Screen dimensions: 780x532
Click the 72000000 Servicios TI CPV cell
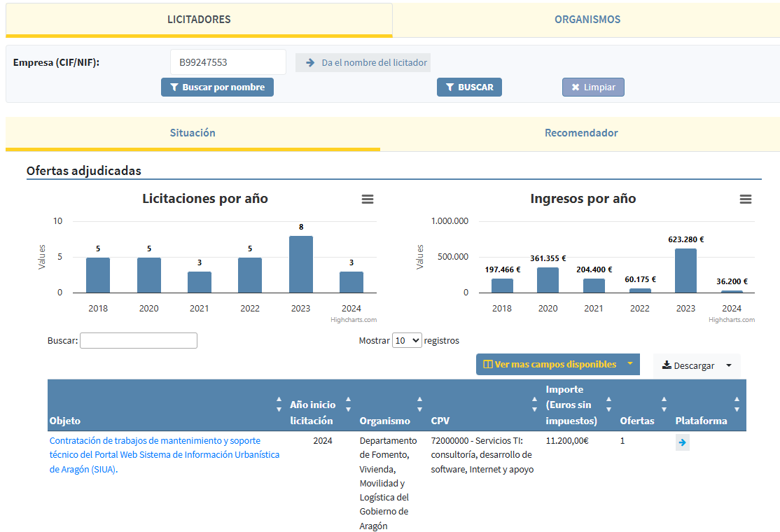pyautogui.click(x=482, y=455)
